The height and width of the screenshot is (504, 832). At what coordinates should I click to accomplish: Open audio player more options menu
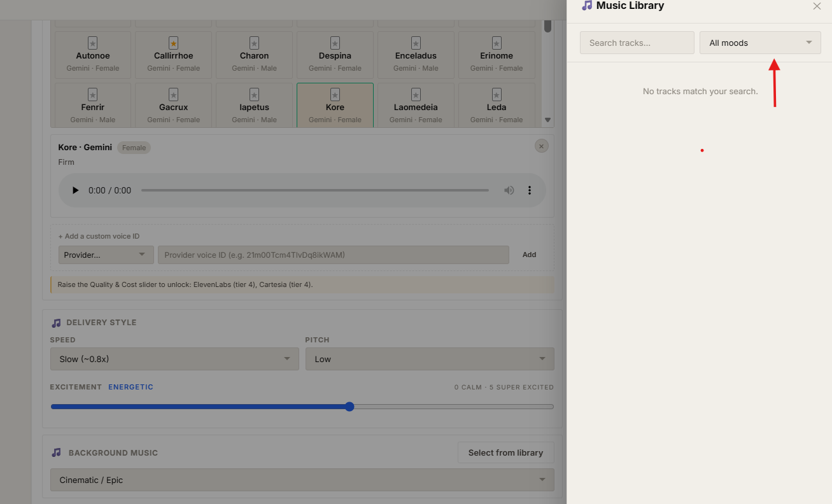coord(529,190)
